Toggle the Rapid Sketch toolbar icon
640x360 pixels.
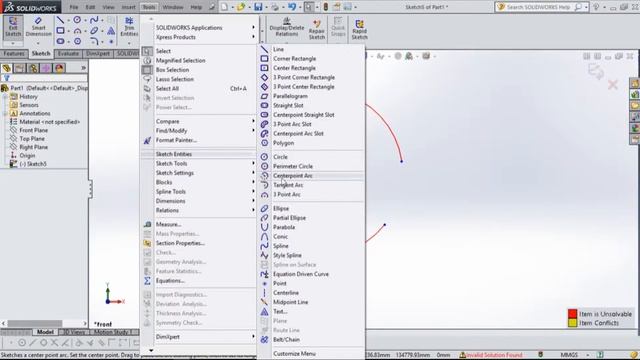[359, 29]
